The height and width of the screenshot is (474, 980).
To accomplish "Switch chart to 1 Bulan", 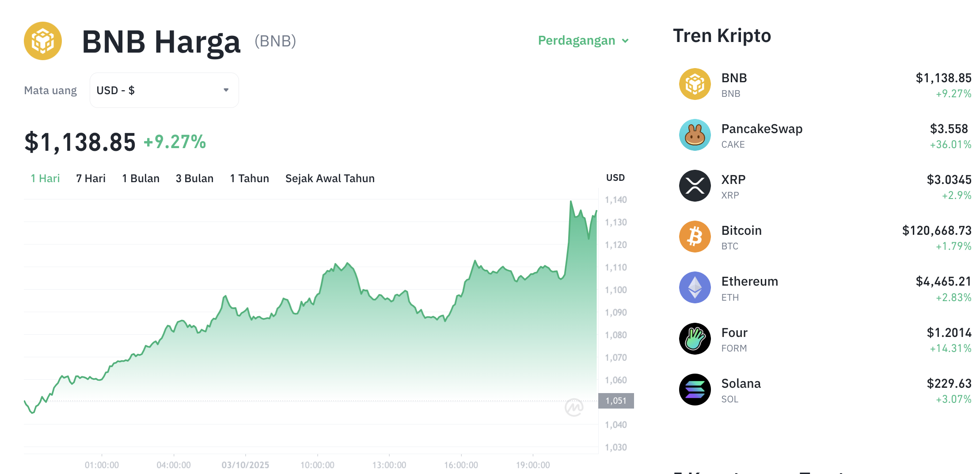I will click(x=141, y=178).
